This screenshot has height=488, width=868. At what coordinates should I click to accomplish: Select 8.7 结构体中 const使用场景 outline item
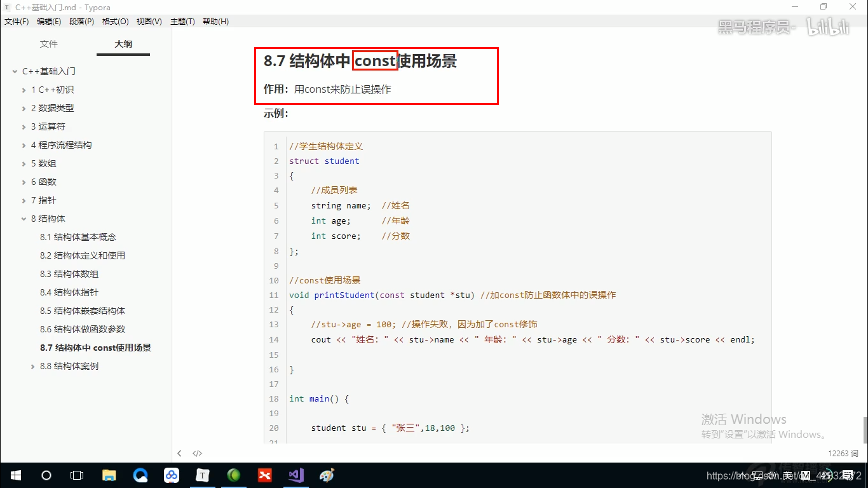[95, 348]
